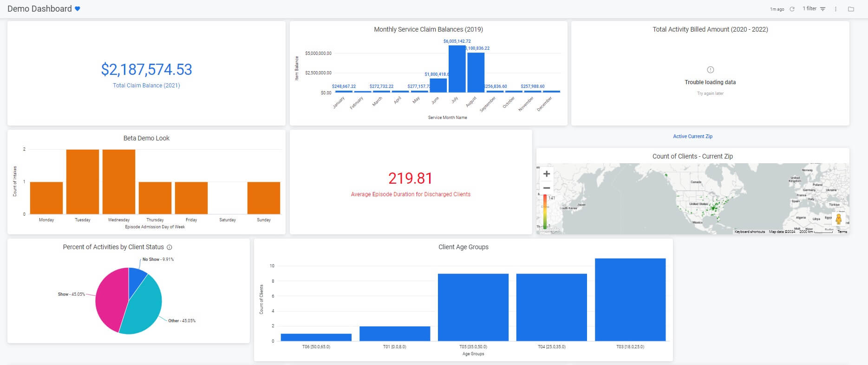Open the map's Keyboard shortcuts
868x365 pixels.
point(750,232)
